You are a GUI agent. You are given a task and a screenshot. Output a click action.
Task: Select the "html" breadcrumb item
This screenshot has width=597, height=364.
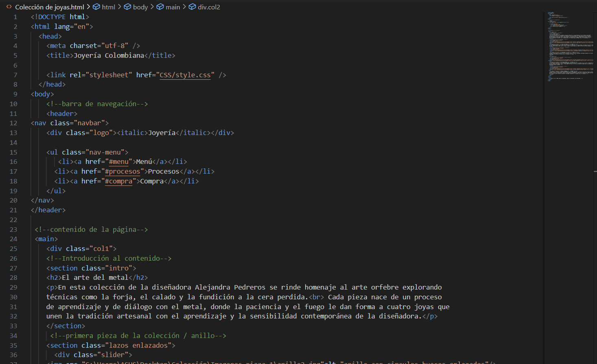coord(104,7)
